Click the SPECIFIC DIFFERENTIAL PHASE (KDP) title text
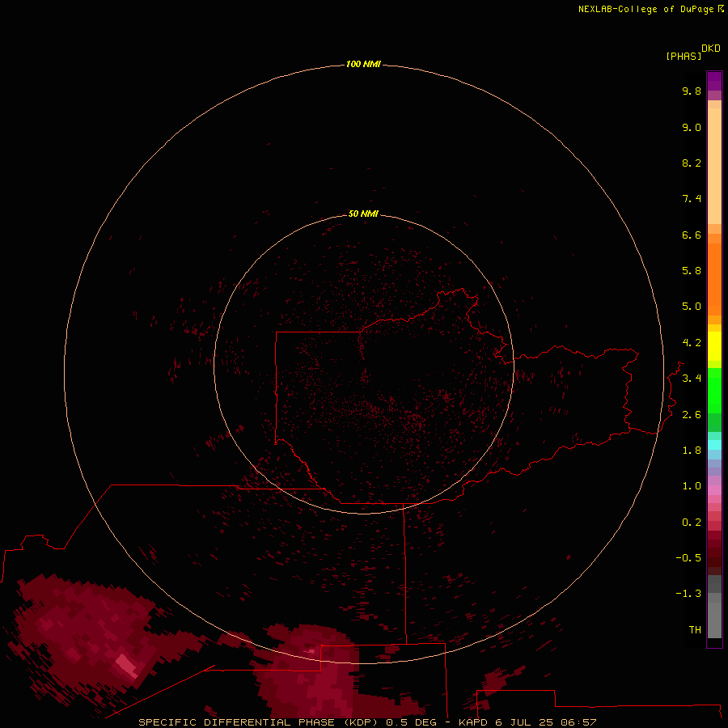Viewport: 728px width, 728px height. [x=258, y=722]
